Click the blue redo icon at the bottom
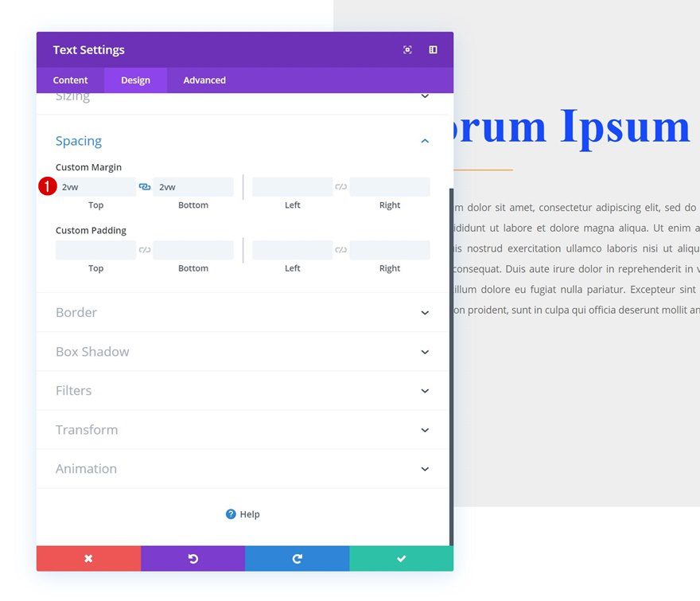This screenshot has width=700, height=601. point(297,558)
